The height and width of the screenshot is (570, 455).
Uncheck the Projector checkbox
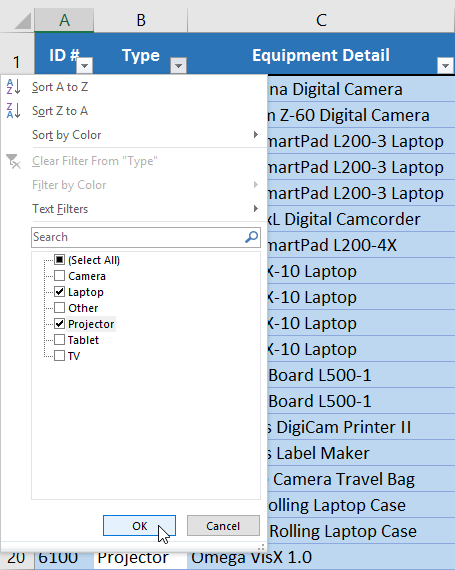[x=59, y=324]
